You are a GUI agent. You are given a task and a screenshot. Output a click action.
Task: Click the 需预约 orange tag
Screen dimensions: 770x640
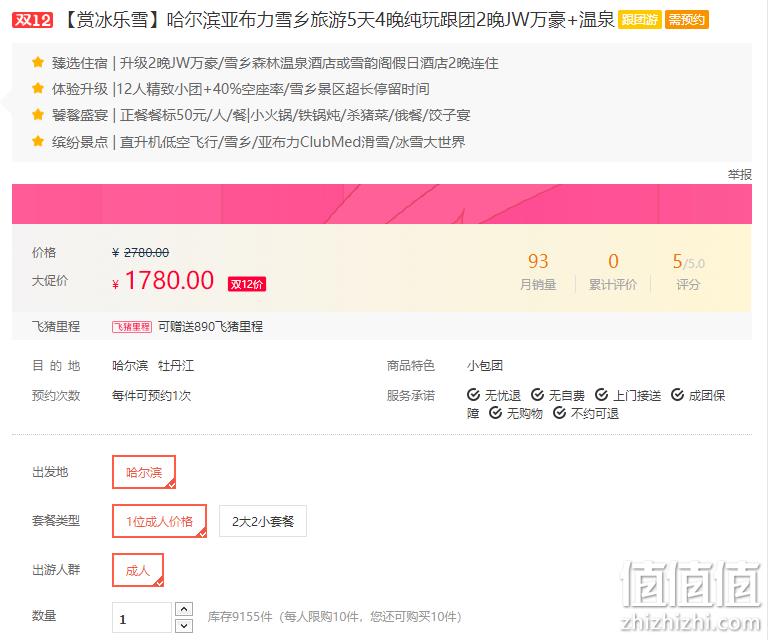tap(687, 20)
